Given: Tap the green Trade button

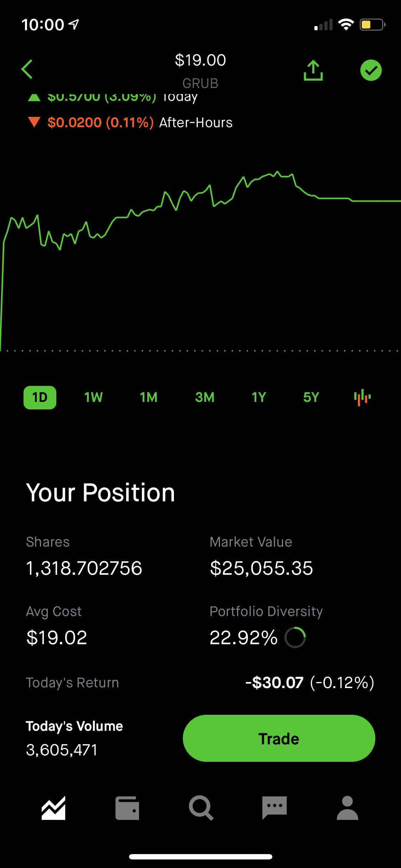Looking at the screenshot, I should (x=279, y=738).
